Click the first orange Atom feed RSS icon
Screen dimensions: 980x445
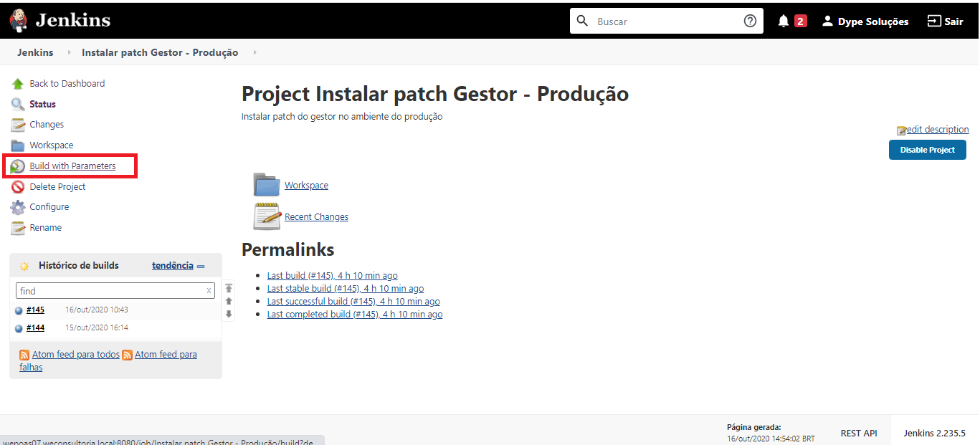pos(24,355)
